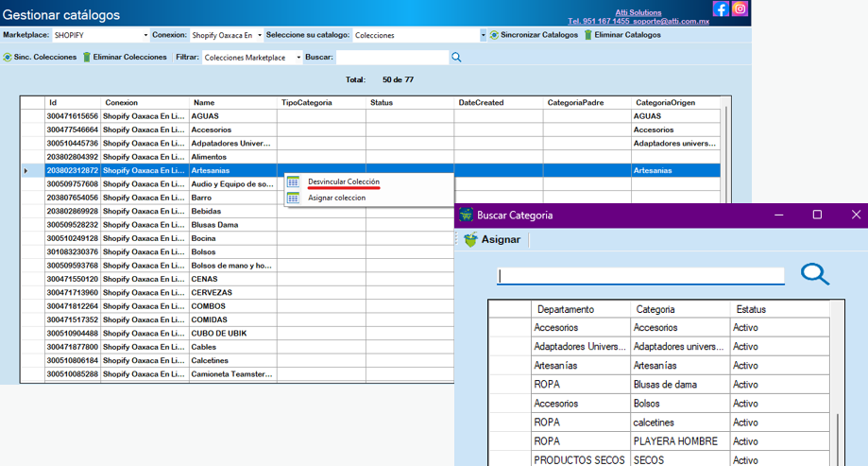Click the Eliminar Colecciones trash icon
The width and height of the screenshot is (868, 466).
87,58
